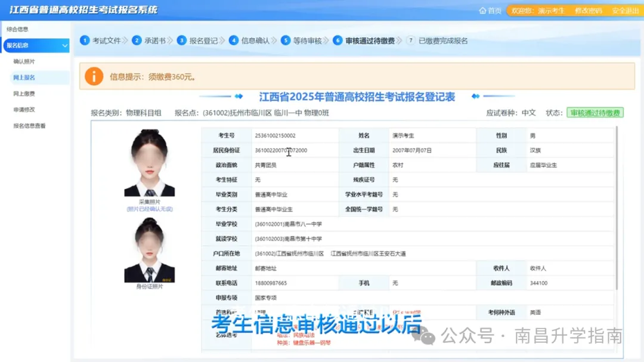The height and width of the screenshot is (362, 644).
Task: Click the home icon beside 首页
Action: click(482, 10)
